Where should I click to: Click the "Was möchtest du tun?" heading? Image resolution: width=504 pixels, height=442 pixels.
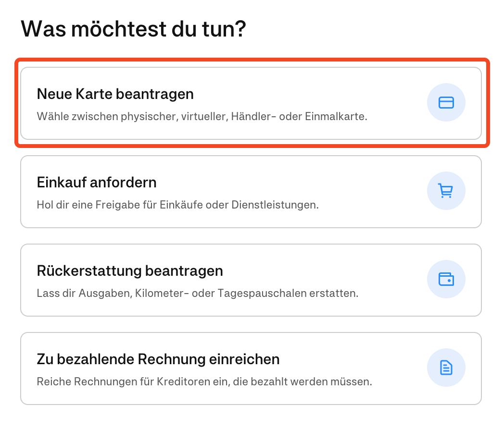tap(133, 29)
